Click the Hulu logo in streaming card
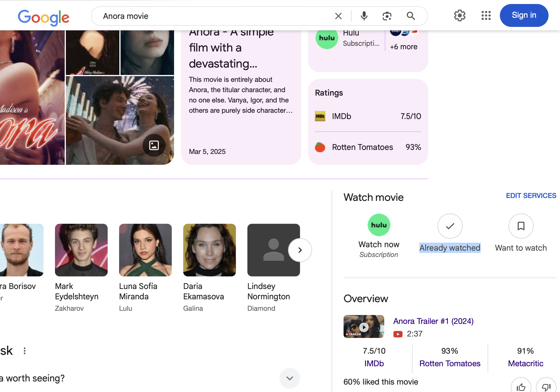Viewport: 560px width, 392px height. pyautogui.click(x=327, y=38)
